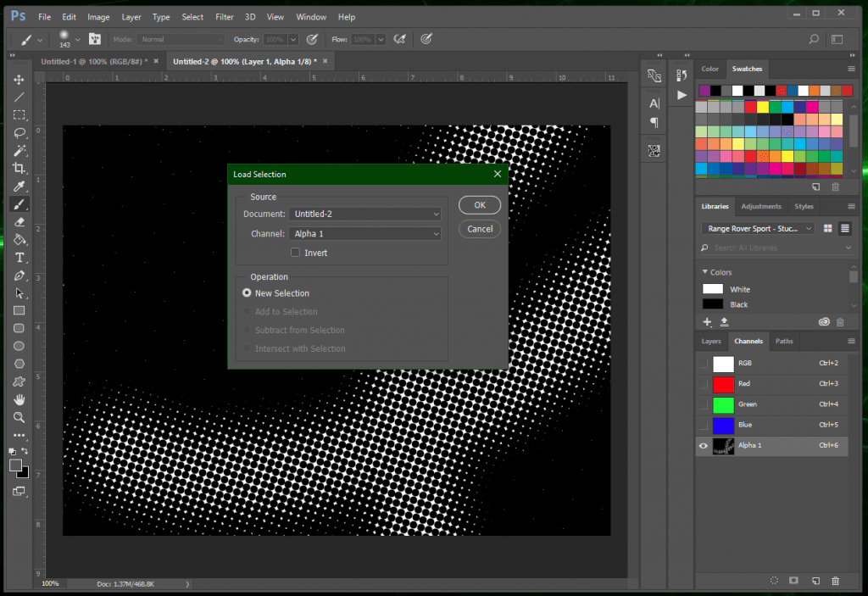868x596 pixels.
Task: Select the Custom Shape tool
Action: click(19, 382)
